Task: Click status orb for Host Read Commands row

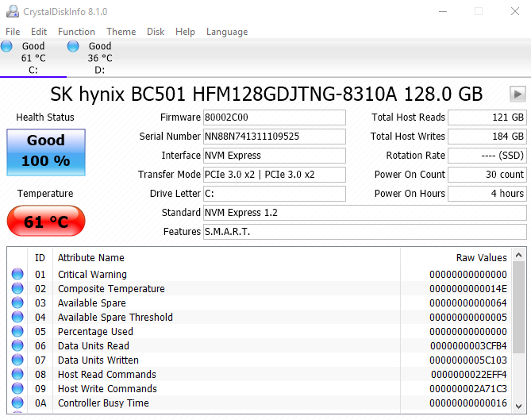Action: (x=17, y=374)
